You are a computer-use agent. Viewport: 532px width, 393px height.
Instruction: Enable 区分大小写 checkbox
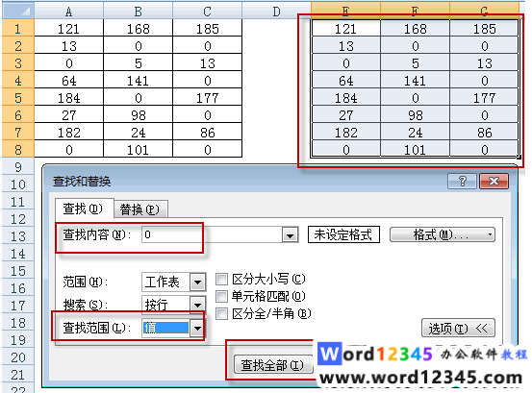[x=221, y=280]
